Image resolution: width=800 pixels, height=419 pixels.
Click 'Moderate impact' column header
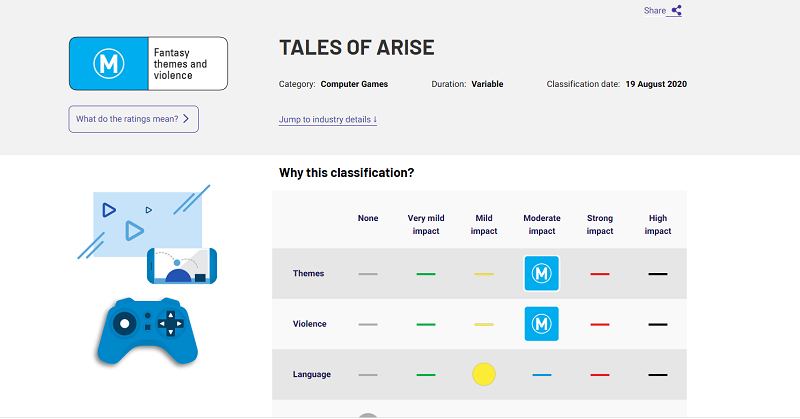click(x=542, y=225)
